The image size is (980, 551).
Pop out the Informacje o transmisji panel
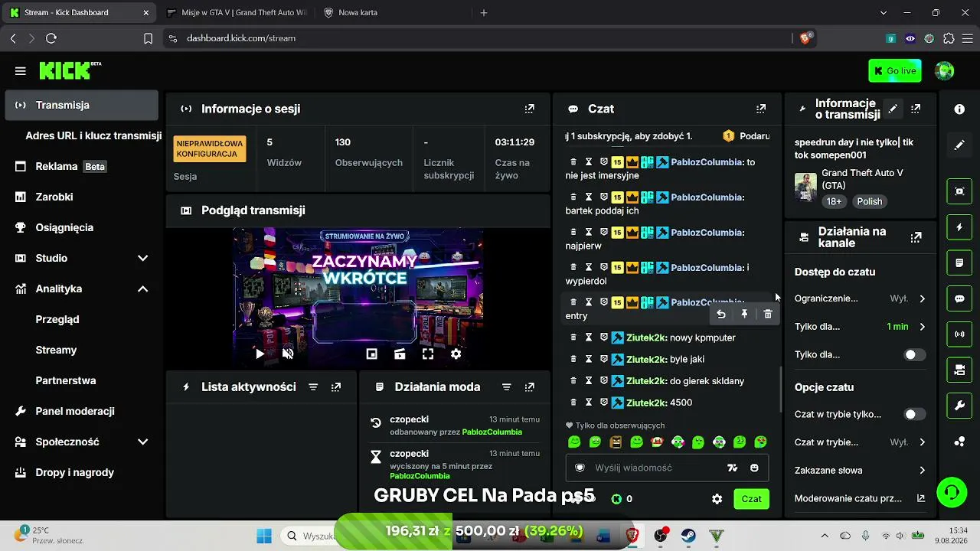pos(916,109)
